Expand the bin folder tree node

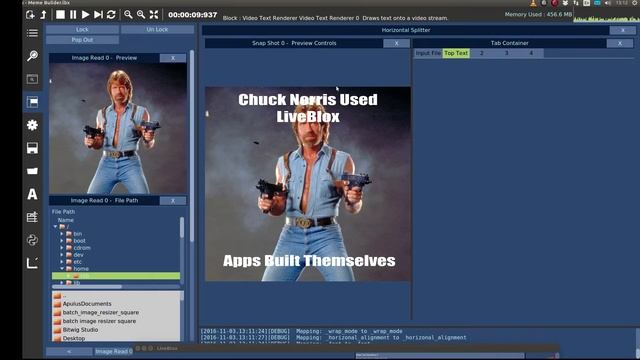pos(62,234)
